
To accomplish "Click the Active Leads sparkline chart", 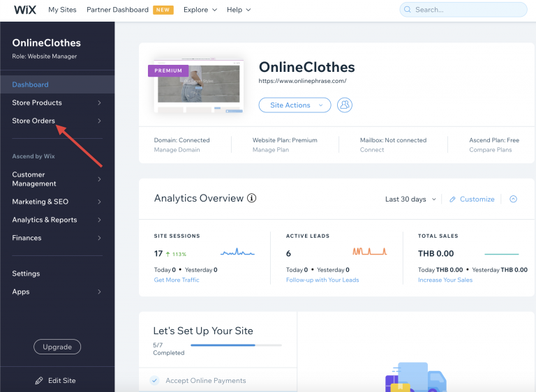I will click(369, 252).
